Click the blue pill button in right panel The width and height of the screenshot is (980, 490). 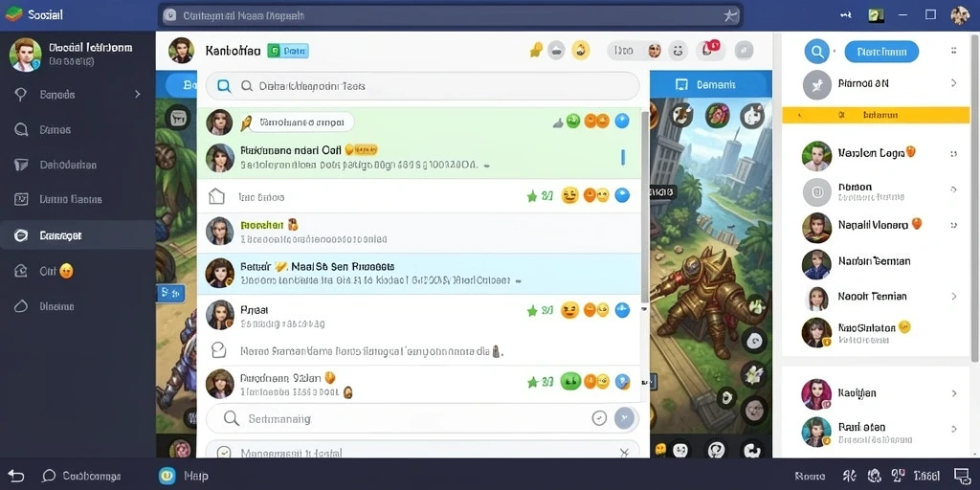click(881, 52)
